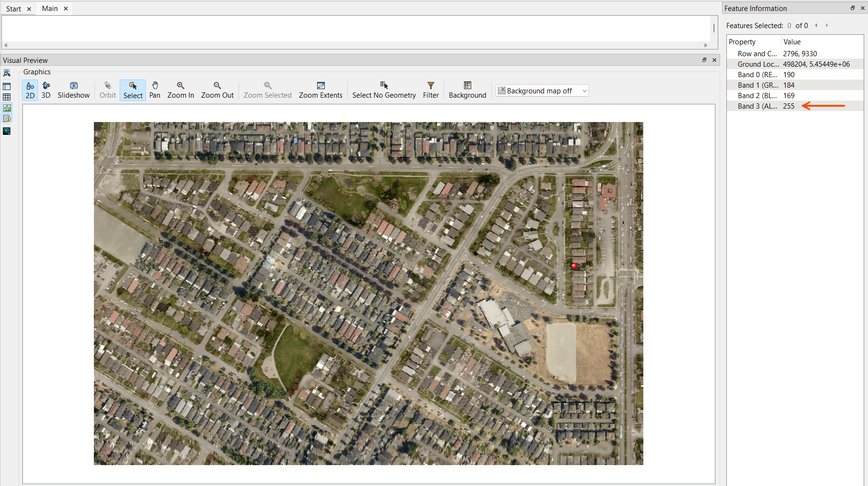The height and width of the screenshot is (486, 868).
Task: Zoom to full extents of the image
Action: tap(321, 90)
